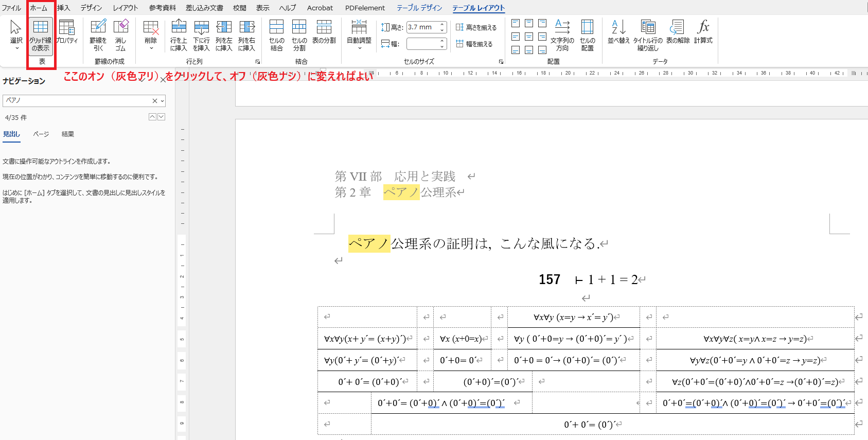This screenshot has width=868, height=440.
Task: Open the ファイル tab
Action: 11,8
